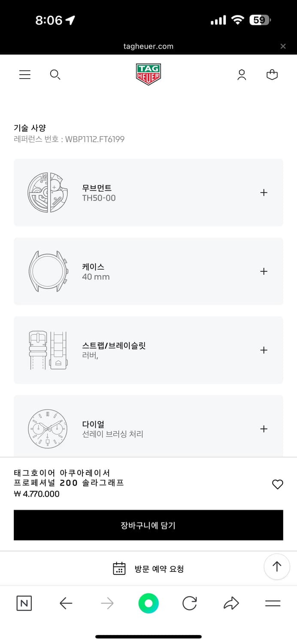Expand the 무브먼트 TH50-00 section
The width and height of the screenshot is (297, 644).
point(264,193)
